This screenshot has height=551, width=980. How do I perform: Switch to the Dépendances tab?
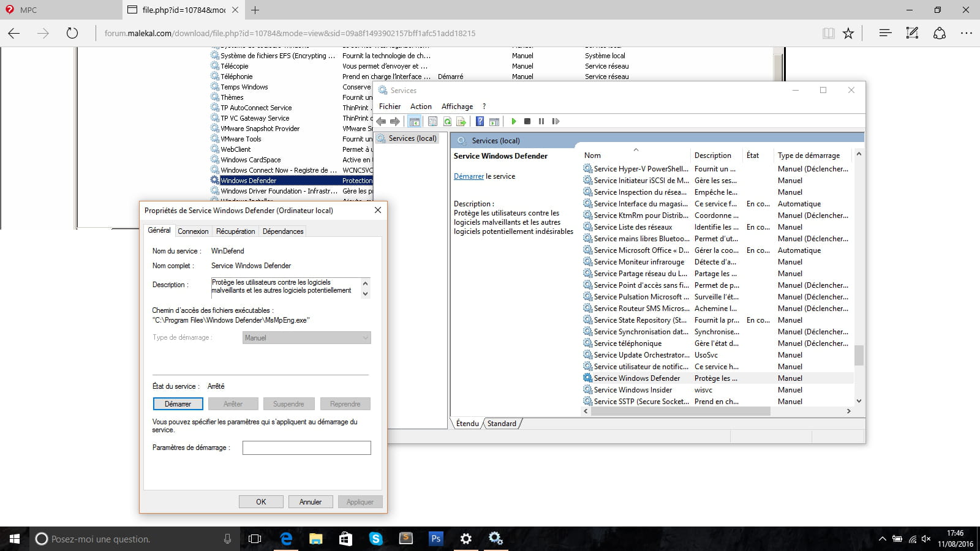(x=282, y=231)
